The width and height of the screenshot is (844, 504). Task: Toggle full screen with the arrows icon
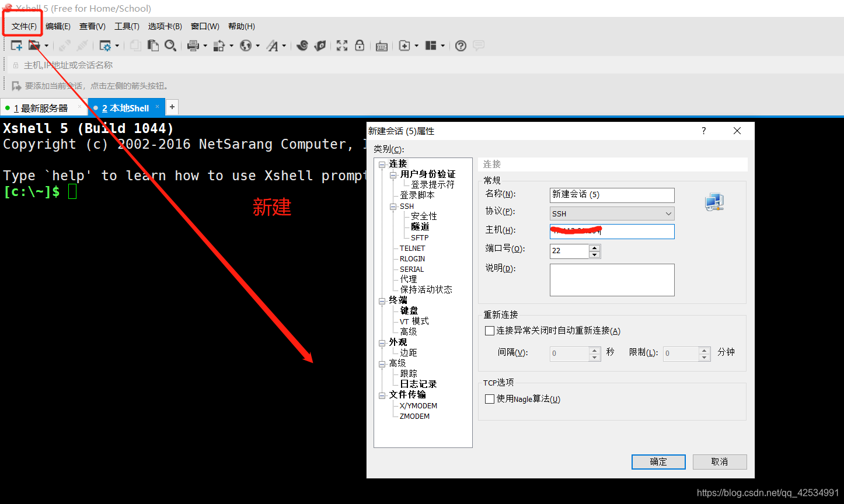(342, 45)
